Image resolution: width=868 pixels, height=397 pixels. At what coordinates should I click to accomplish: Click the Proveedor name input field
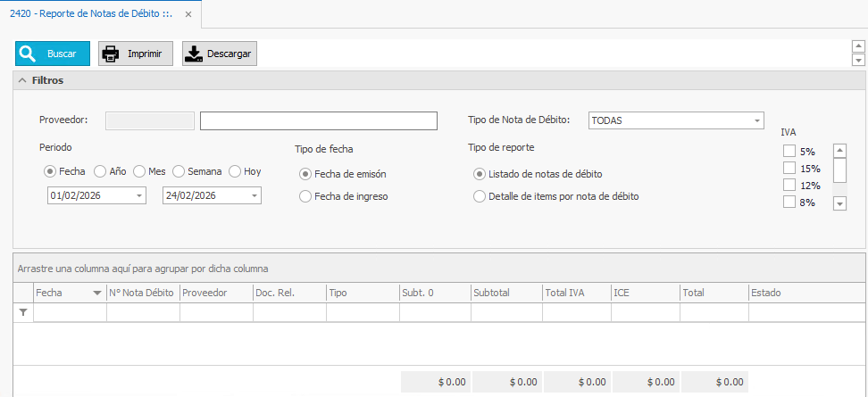tap(318, 120)
